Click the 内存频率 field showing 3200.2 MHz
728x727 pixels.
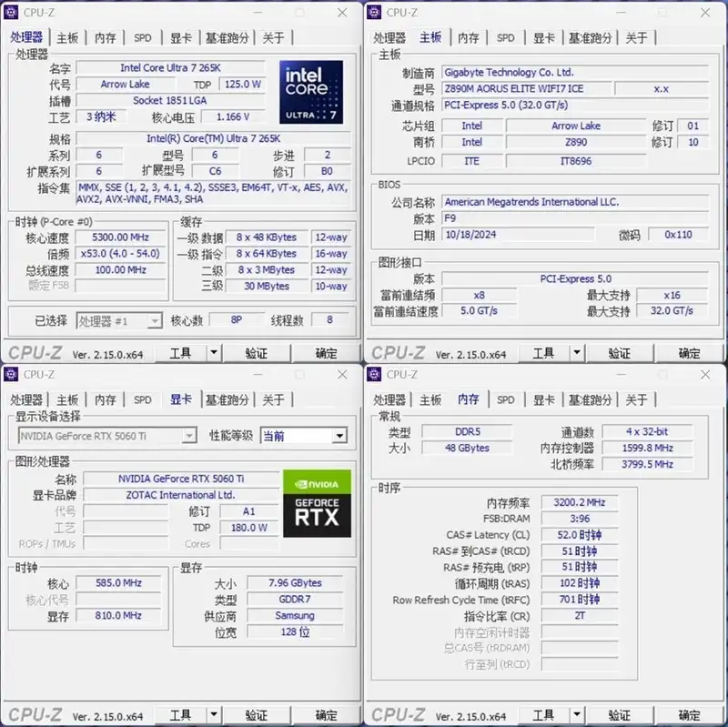coord(585,502)
